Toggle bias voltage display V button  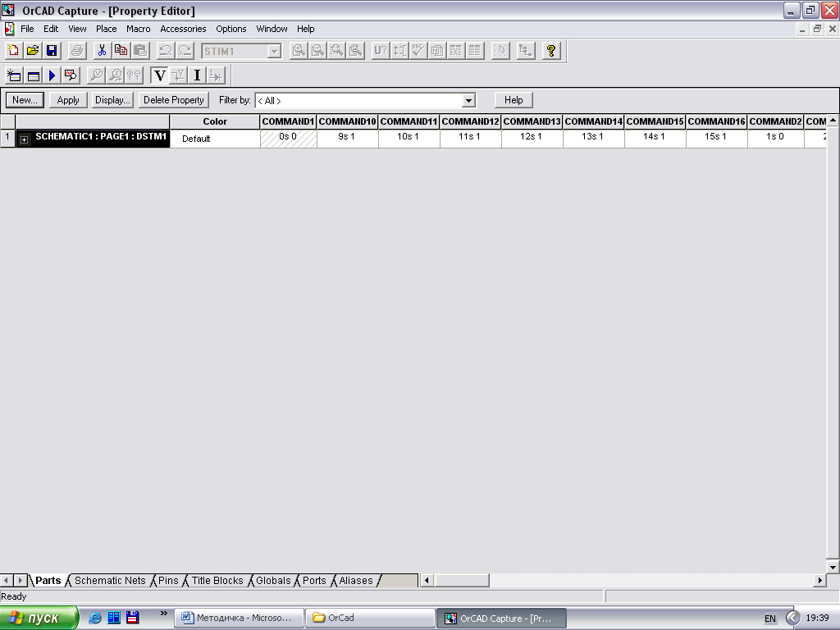coord(159,75)
